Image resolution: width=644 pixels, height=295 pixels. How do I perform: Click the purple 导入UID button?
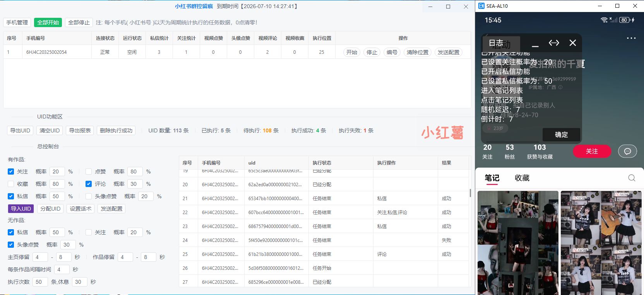pyautogui.click(x=21, y=209)
